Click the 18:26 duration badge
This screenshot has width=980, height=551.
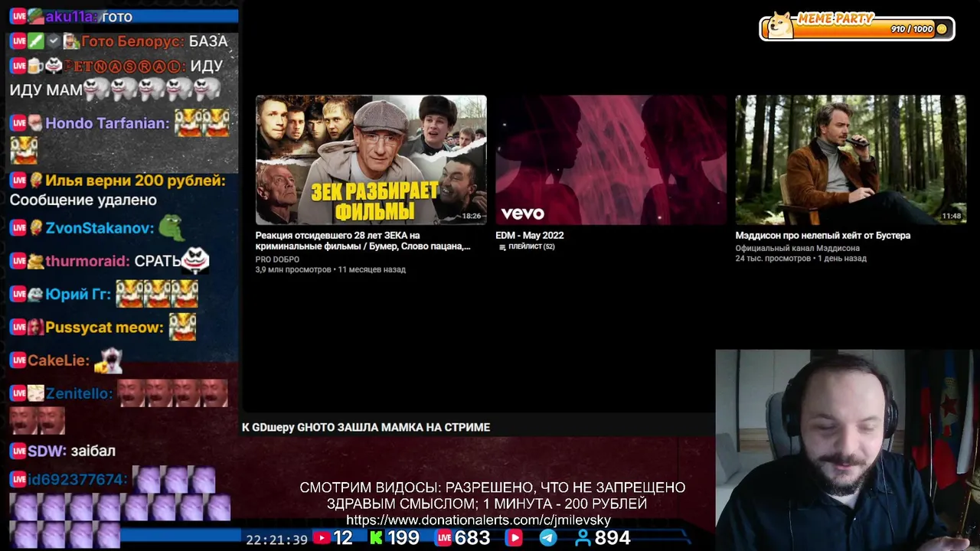[x=472, y=216]
